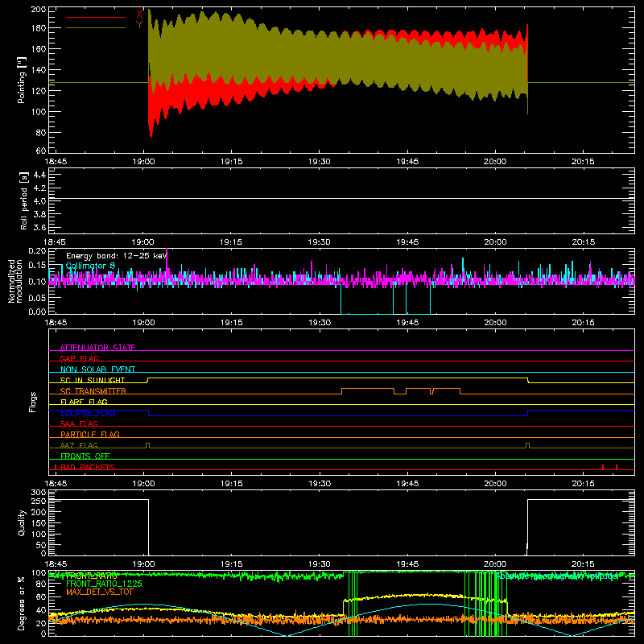The width and height of the screenshot is (644, 644).
Task: Click the 'Absolute geomagnetic latitude' legend text
Action: click(556, 576)
